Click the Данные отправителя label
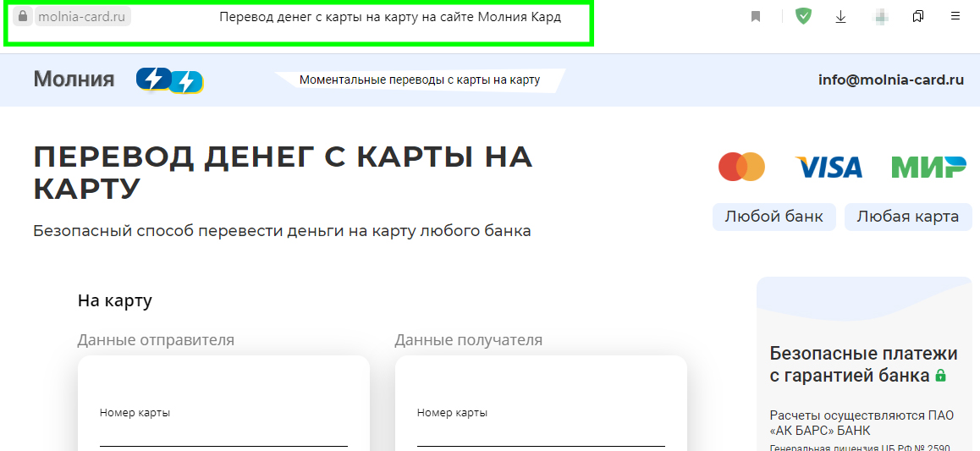Image resolution: width=980 pixels, height=451 pixels. pyautogui.click(x=156, y=340)
